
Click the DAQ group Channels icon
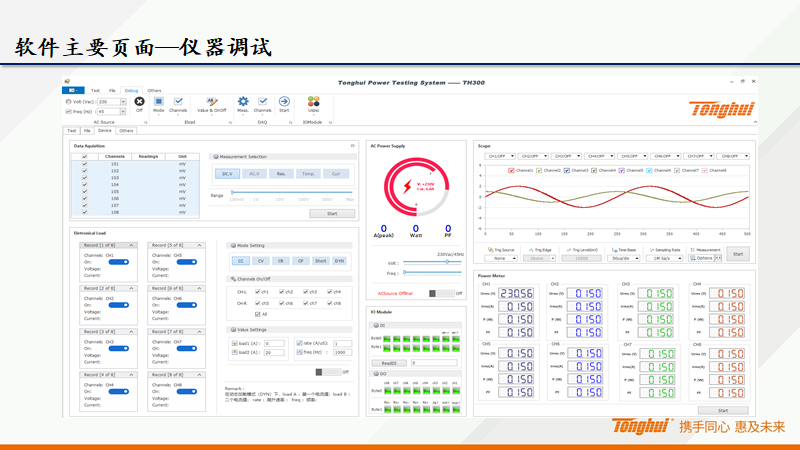263,102
